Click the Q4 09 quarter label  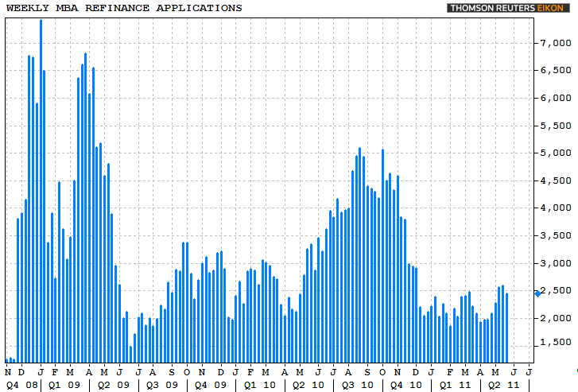tap(211, 386)
